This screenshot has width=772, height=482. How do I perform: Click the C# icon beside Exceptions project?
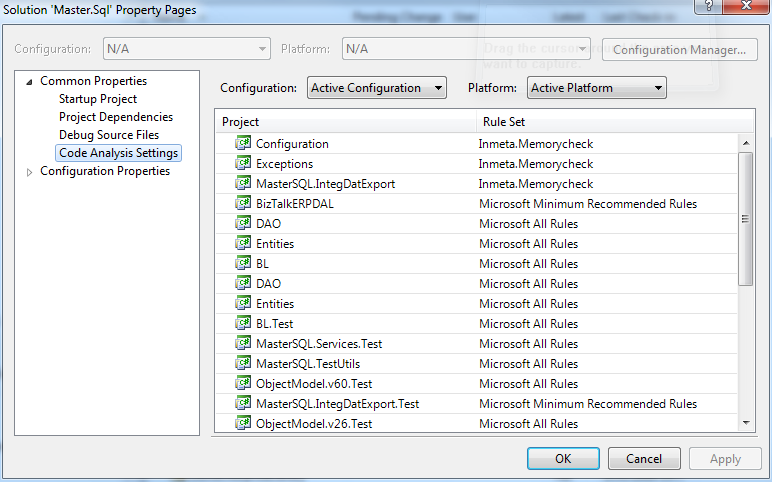(243, 163)
